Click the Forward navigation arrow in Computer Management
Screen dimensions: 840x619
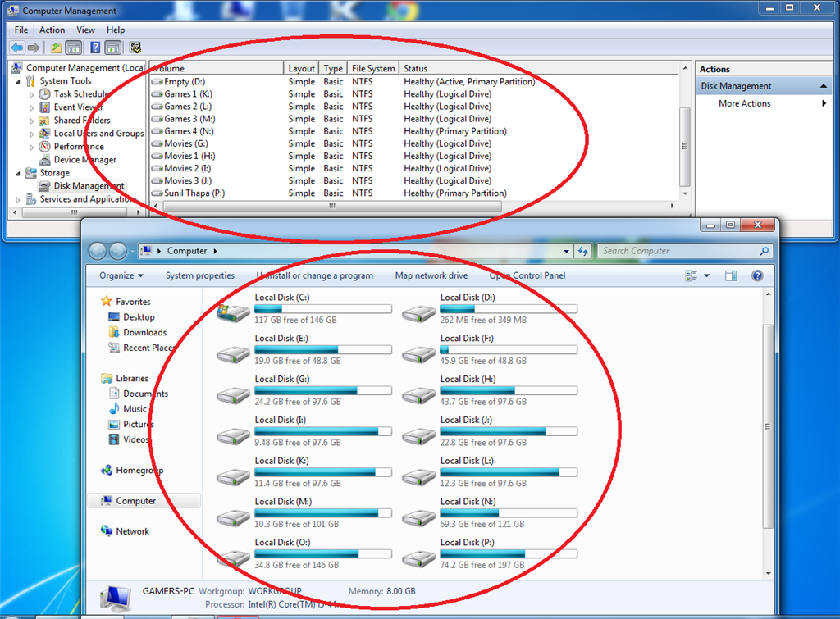coord(33,47)
